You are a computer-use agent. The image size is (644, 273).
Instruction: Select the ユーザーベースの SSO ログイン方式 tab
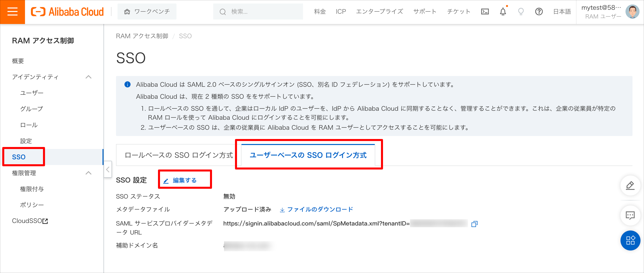pos(308,155)
